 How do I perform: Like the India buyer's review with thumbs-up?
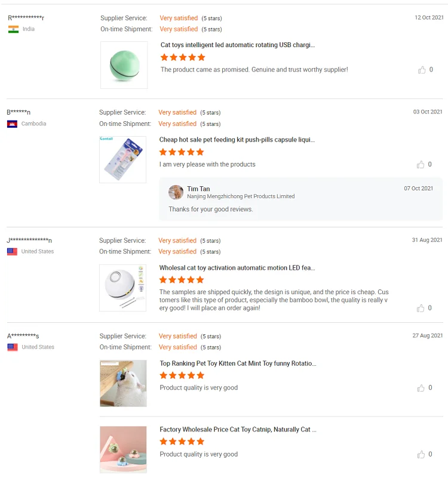click(422, 70)
